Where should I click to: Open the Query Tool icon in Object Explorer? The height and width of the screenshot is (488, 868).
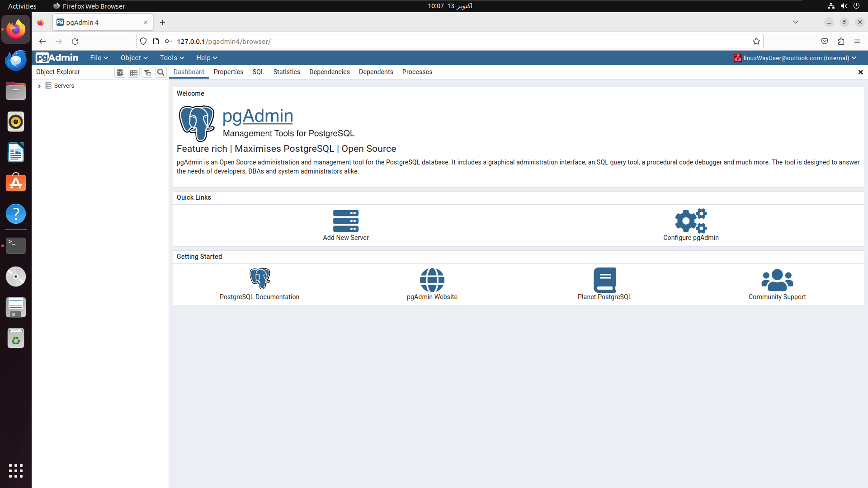pos(120,72)
